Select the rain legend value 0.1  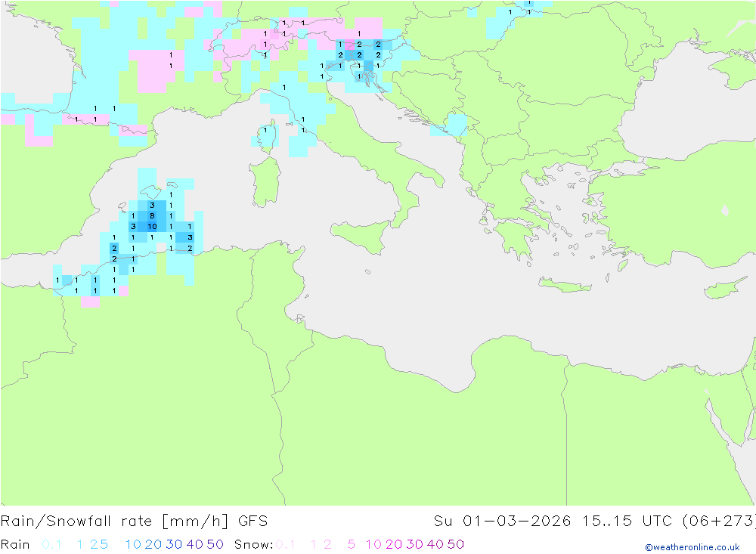click(x=51, y=544)
